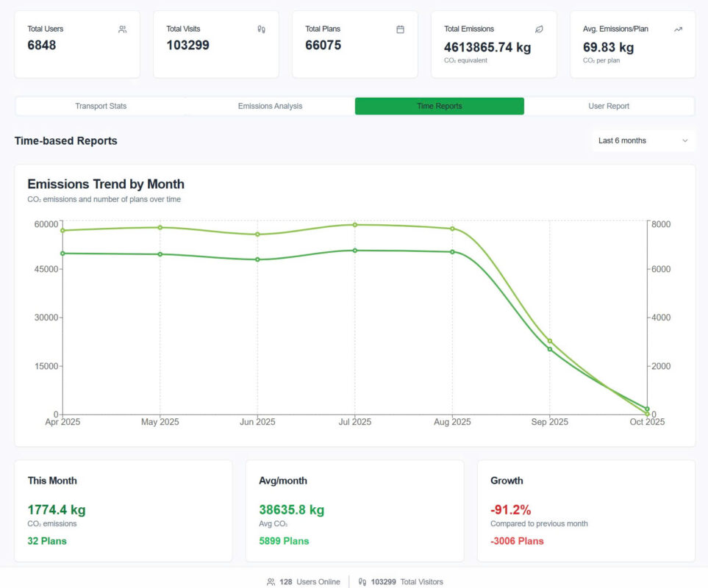Click the Sep 2025 data point on chart
The image size is (708, 588).
click(550, 341)
